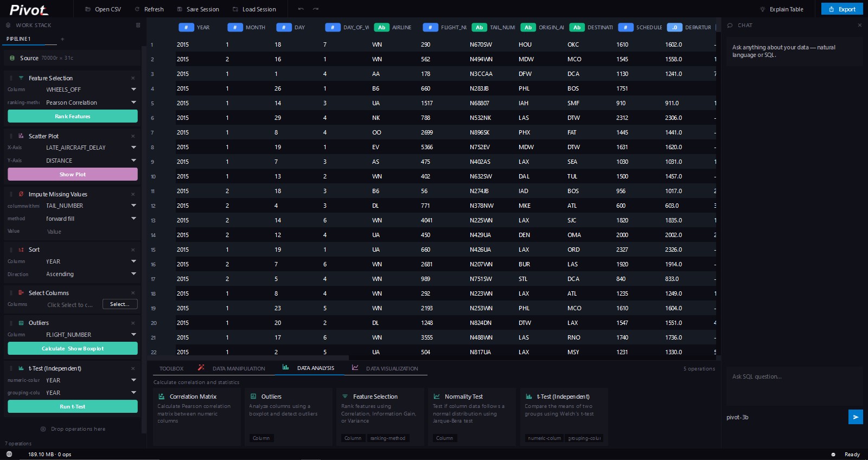Remove the Sort operation

click(x=133, y=250)
